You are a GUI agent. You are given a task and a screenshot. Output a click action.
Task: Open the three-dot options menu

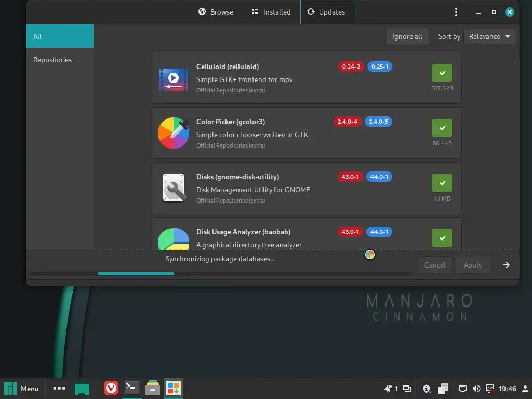[456, 12]
